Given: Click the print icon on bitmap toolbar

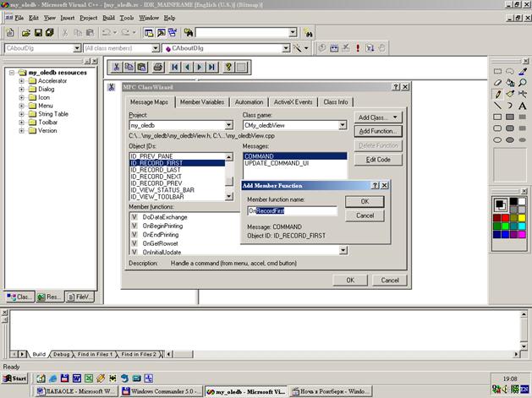Looking at the screenshot, I should 158,67.
